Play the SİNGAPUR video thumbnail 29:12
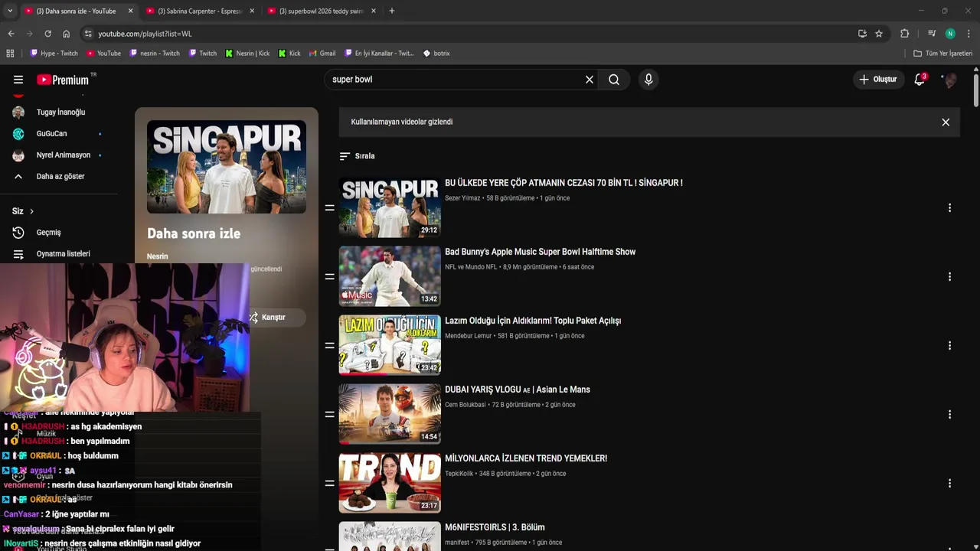Viewport: 980px width, 551px height. click(x=390, y=207)
